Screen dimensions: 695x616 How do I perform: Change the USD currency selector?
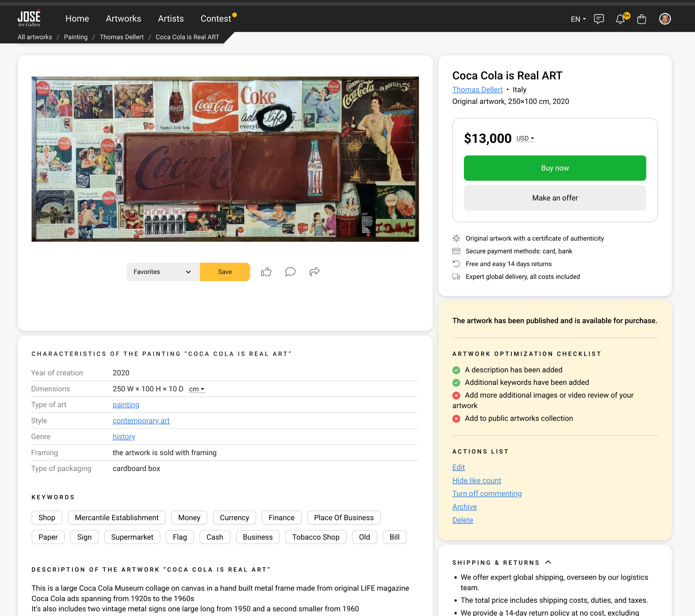pyautogui.click(x=525, y=138)
